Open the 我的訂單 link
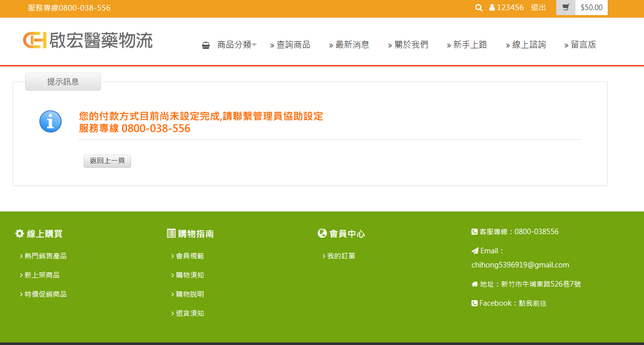644x345 pixels. coord(341,256)
